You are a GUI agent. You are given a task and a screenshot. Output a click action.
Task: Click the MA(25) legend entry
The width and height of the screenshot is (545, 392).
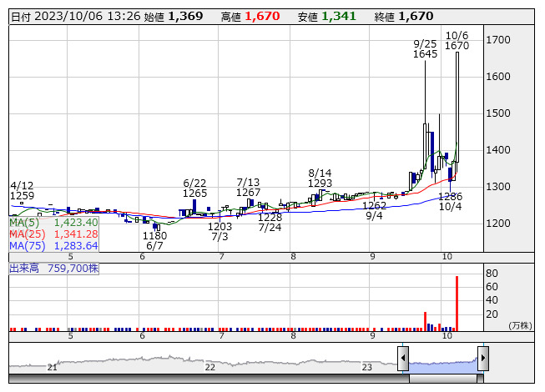point(53,234)
